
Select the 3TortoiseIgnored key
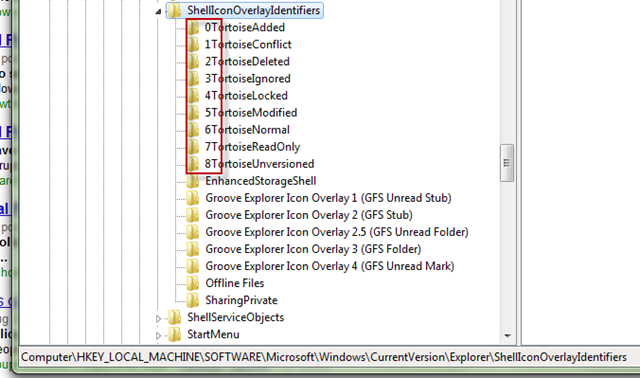247,79
